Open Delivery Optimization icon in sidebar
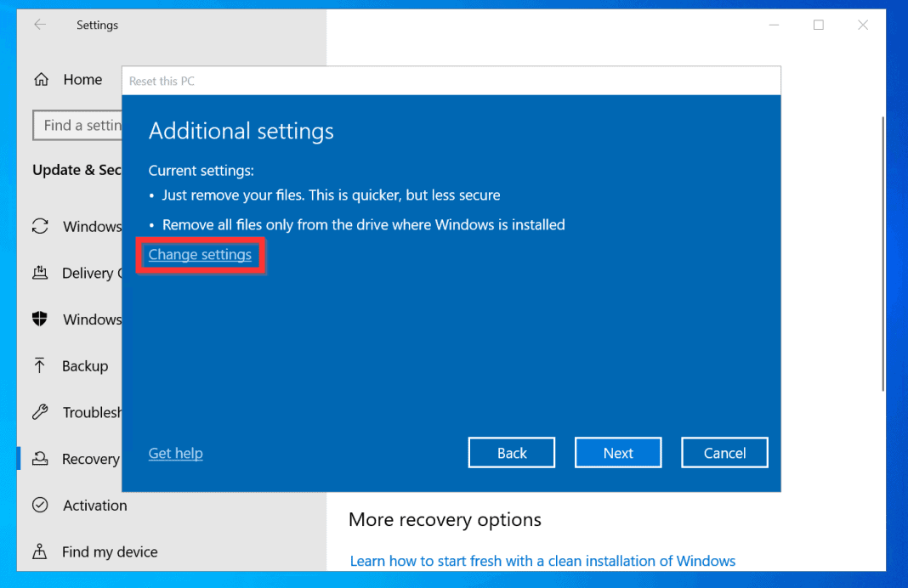908x588 pixels. click(40, 273)
